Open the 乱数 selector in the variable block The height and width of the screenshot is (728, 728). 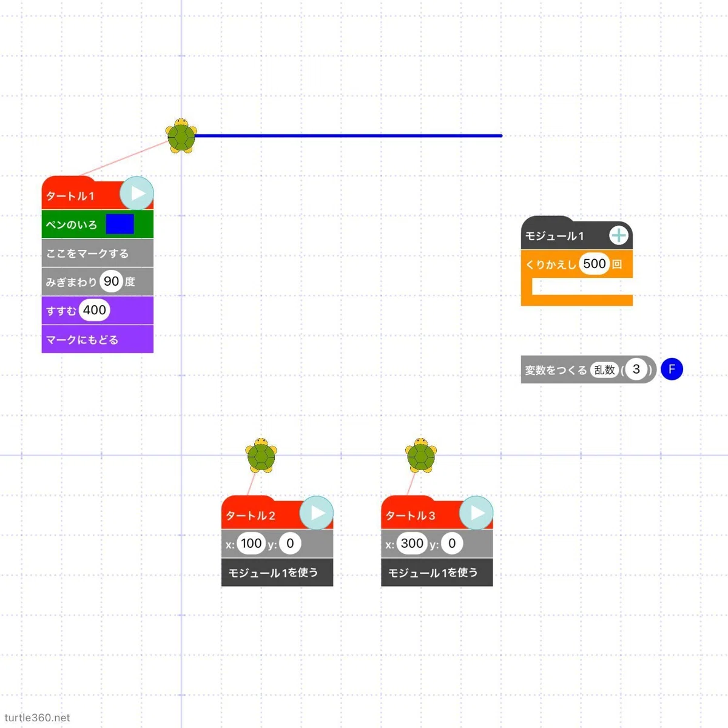605,369
